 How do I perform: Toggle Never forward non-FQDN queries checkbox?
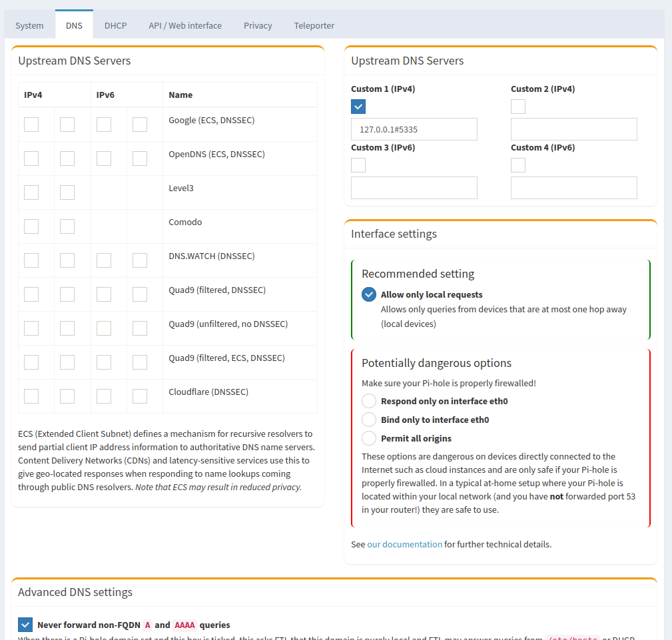tap(25, 625)
